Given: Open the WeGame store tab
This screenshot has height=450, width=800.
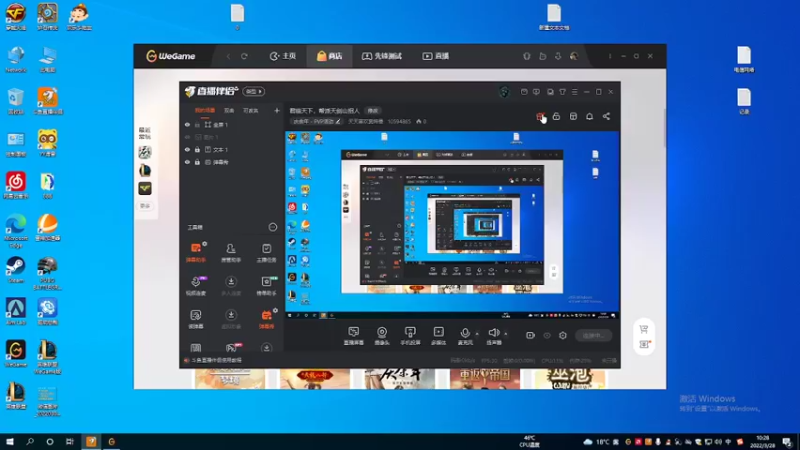Looking at the screenshot, I should point(330,56).
